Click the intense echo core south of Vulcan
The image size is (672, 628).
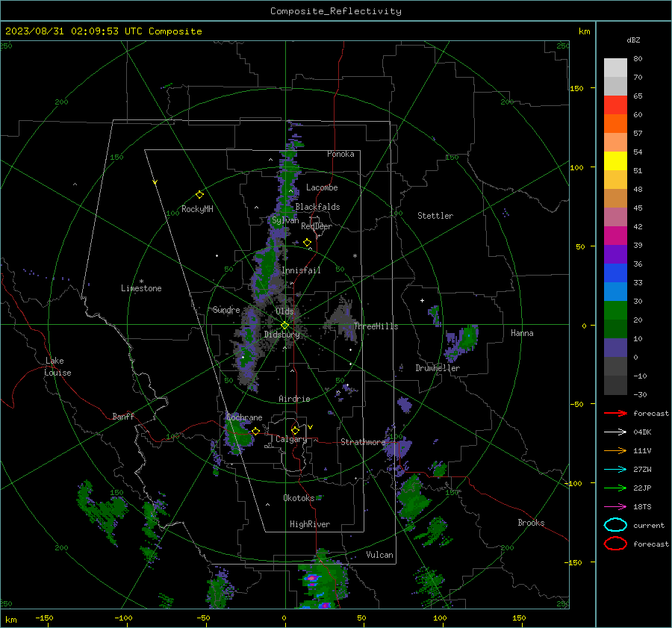(x=311, y=579)
